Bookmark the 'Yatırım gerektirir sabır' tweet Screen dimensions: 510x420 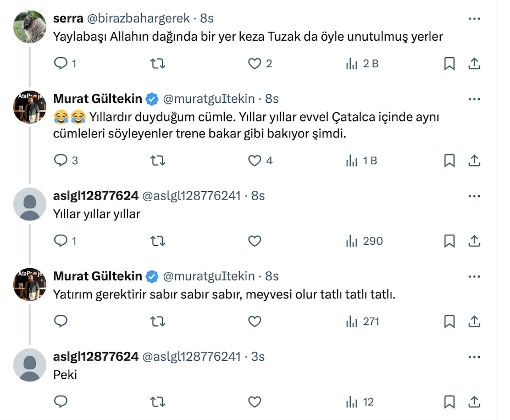point(449,321)
